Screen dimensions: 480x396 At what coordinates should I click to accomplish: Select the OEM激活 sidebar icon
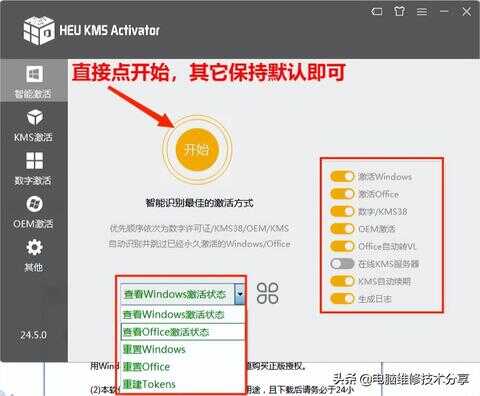pos(34,204)
